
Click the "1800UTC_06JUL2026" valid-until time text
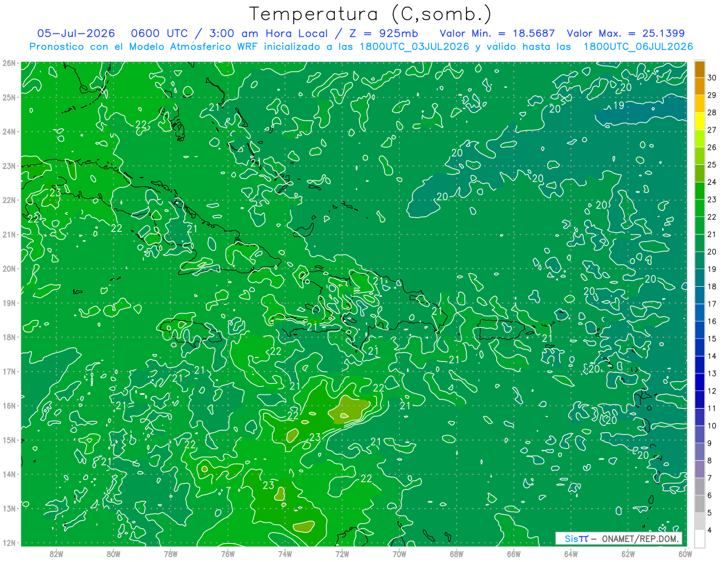click(638, 47)
